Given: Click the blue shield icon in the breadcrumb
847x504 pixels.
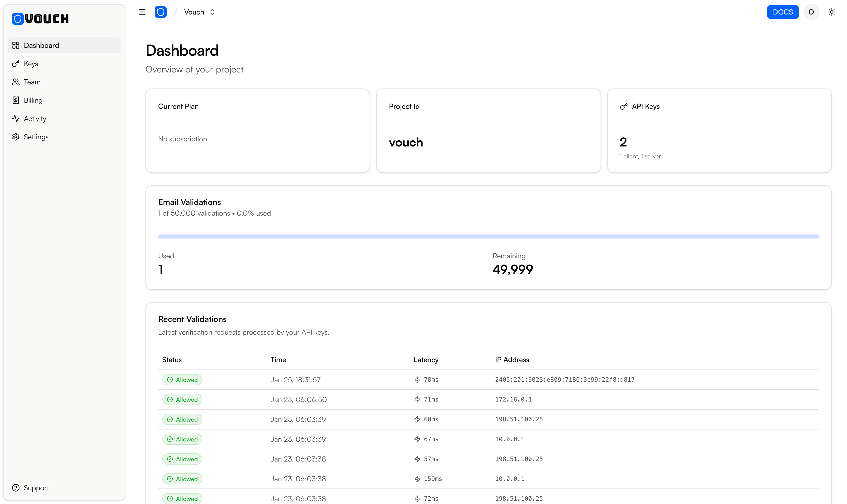Looking at the screenshot, I should coord(161,12).
